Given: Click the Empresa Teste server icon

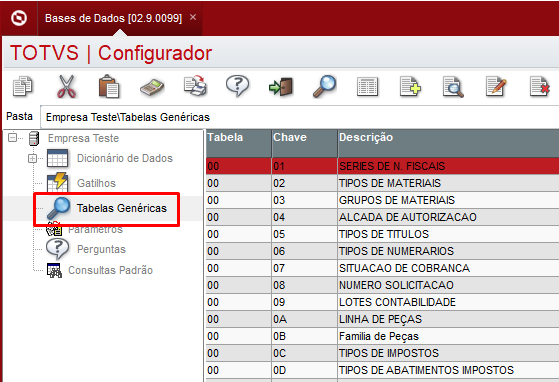Looking at the screenshot, I should tap(34, 138).
